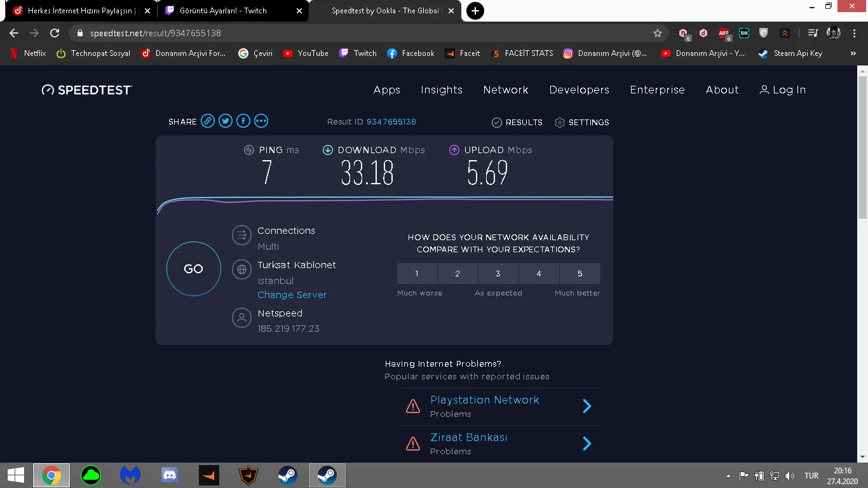The image size is (868, 488).
Task: Bookmark this page with the star icon
Action: (658, 33)
